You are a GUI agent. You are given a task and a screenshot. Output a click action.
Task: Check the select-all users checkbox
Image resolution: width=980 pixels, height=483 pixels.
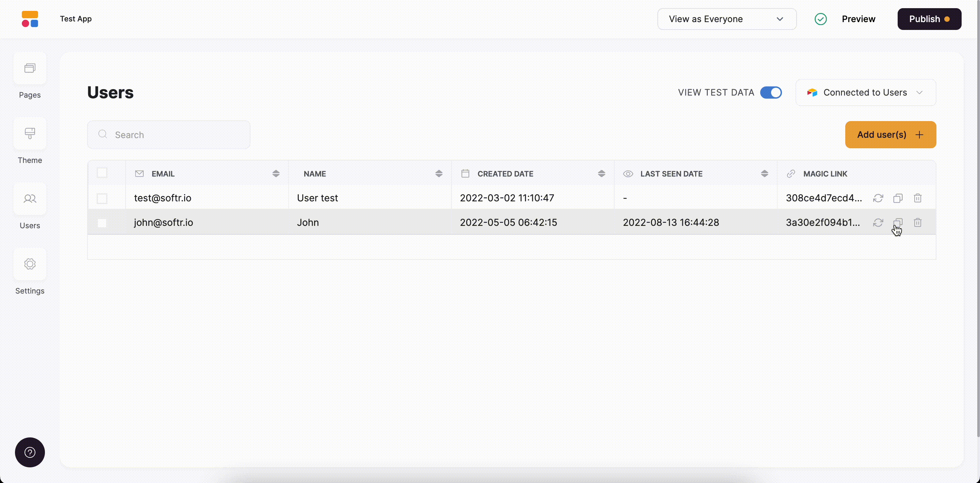tap(102, 173)
